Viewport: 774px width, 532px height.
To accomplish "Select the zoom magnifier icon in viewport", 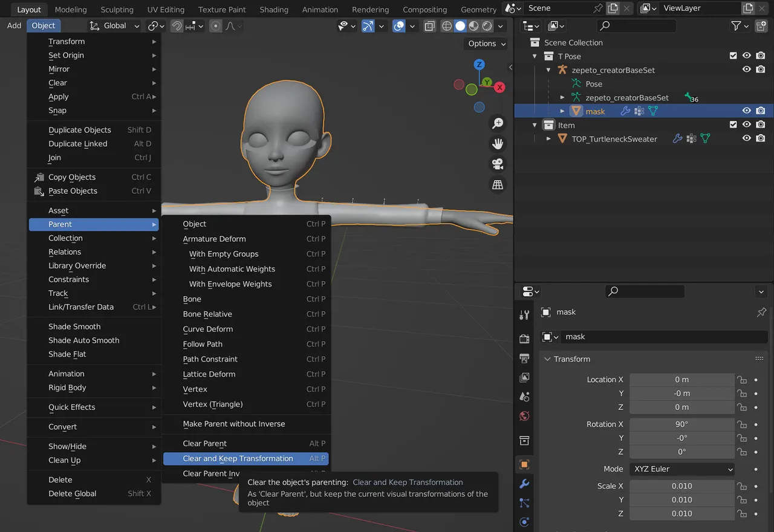I will tap(498, 123).
